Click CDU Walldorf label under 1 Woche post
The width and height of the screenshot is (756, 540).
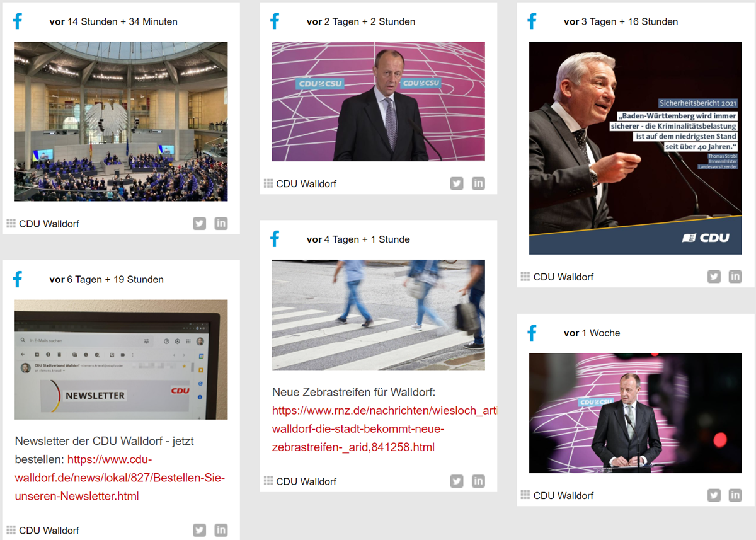click(x=563, y=495)
